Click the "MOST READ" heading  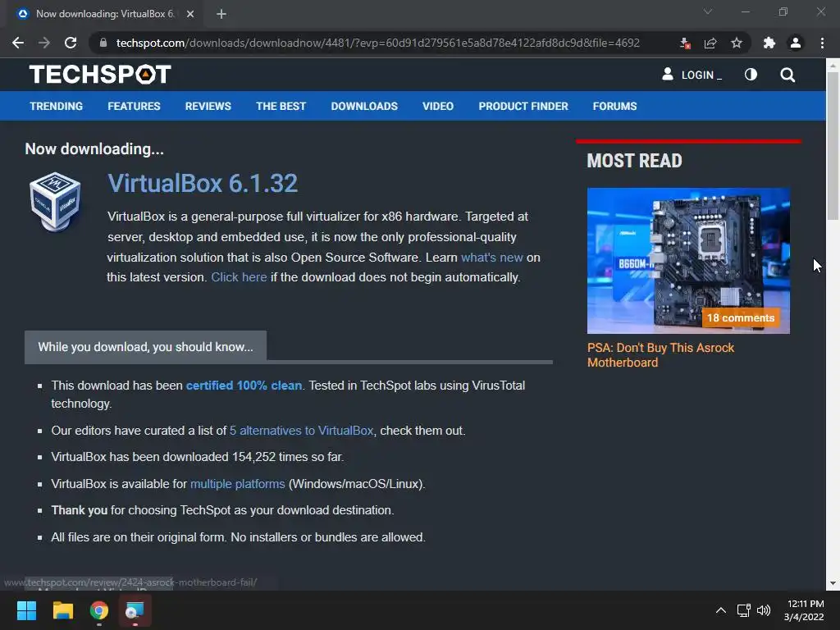click(x=634, y=161)
